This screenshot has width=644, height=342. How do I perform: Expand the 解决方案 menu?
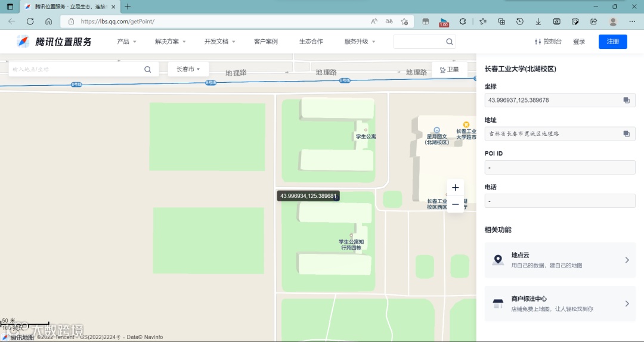tap(170, 42)
